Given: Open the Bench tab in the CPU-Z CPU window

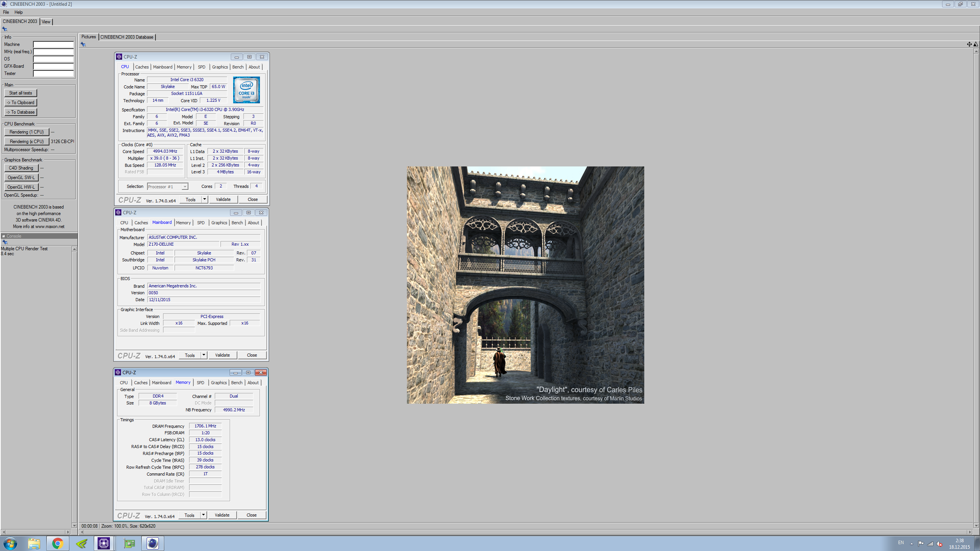Looking at the screenshot, I should point(238,67).
